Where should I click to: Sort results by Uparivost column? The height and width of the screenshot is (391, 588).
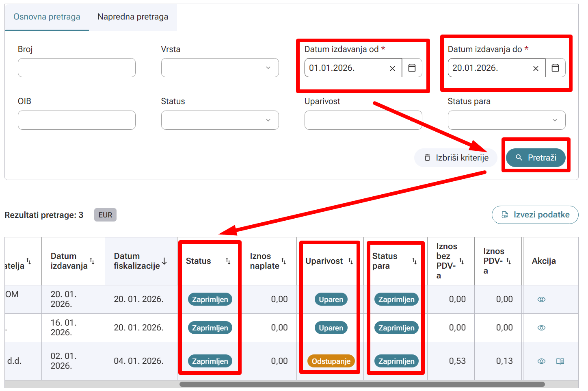(350, 261)
